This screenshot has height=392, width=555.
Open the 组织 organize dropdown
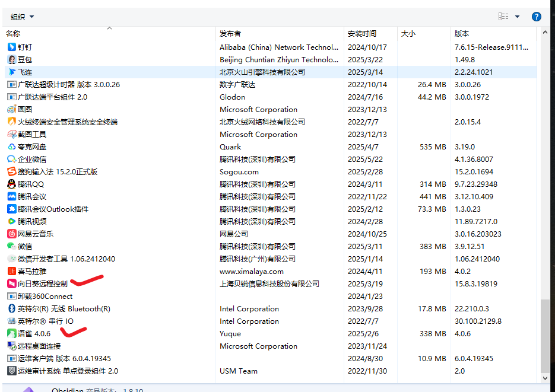tap(22, 17)
